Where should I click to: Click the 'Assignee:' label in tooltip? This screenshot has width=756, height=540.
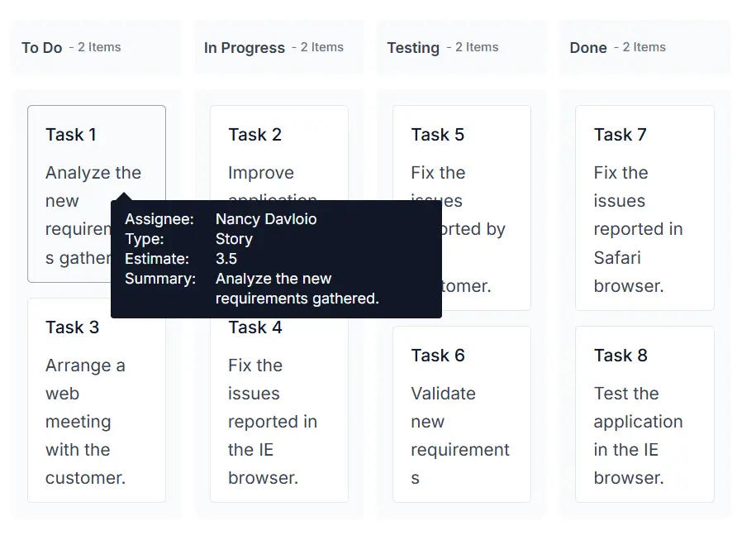(159, 219)
